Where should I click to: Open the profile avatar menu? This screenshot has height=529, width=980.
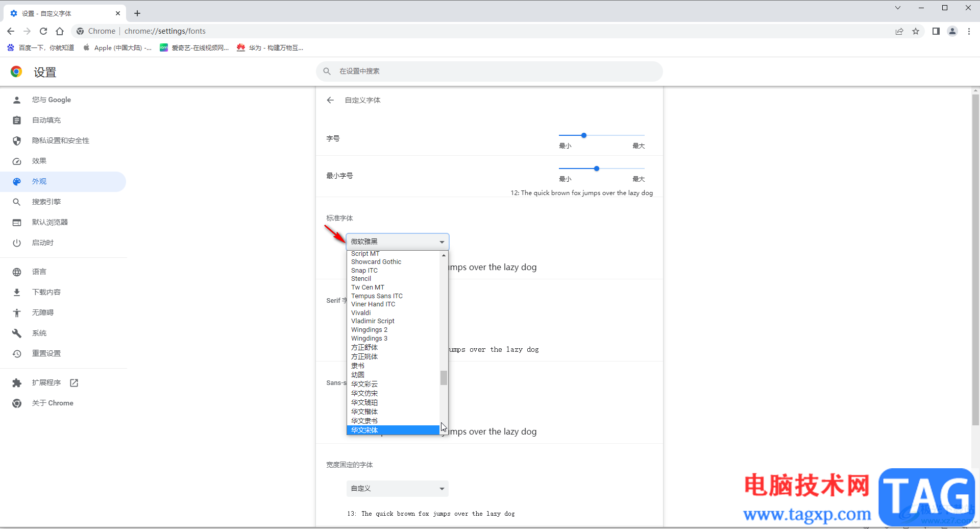[952, 31]
